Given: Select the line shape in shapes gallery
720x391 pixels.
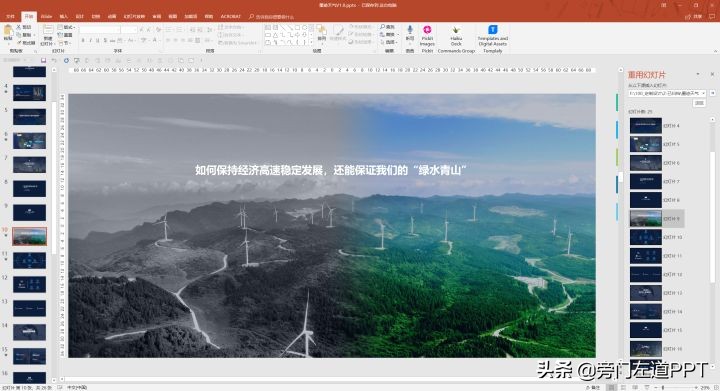Looking at the screenshot, I should click(282, 28).
